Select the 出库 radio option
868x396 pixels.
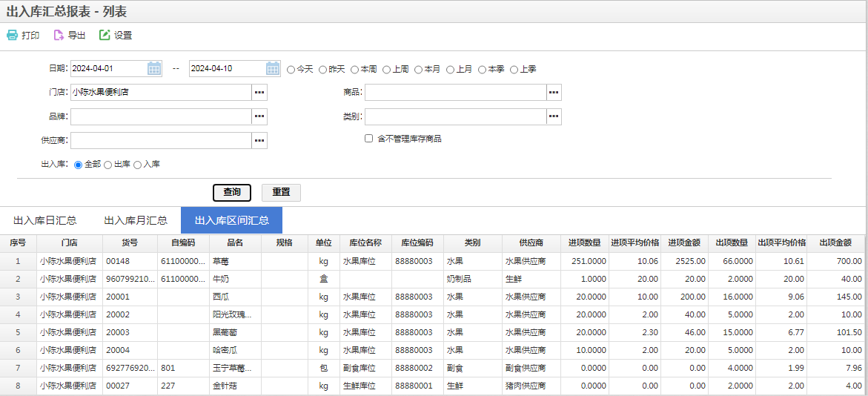(x=108, y=165)
